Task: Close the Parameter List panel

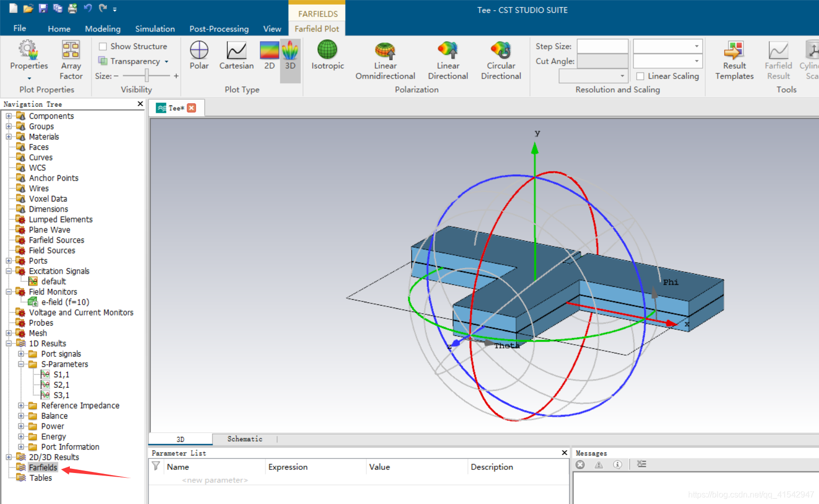Action: (x=564, y=452)
